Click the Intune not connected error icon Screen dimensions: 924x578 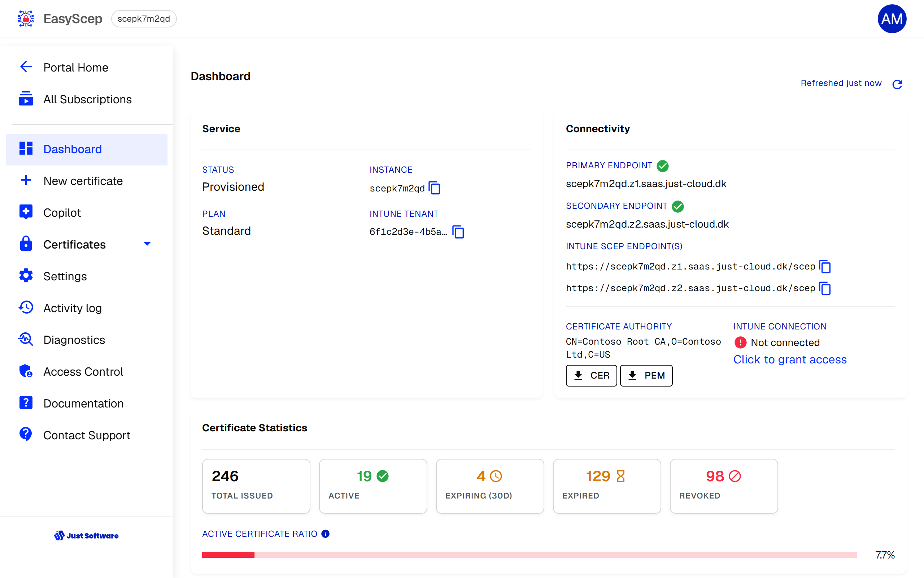click(740, 342)
